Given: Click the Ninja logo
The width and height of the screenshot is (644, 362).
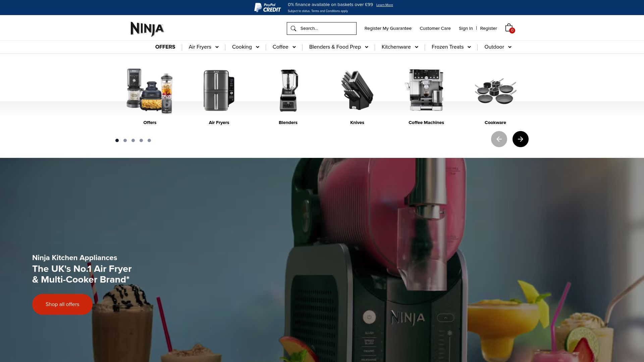Looking at the screenshot, I should (147, 29).
